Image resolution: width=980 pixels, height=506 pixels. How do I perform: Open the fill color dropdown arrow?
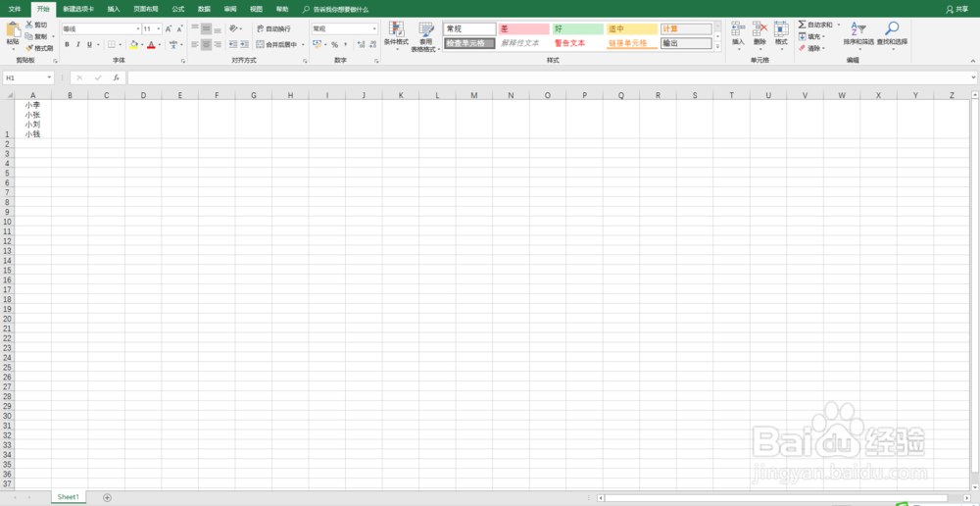tap(142, 45)
